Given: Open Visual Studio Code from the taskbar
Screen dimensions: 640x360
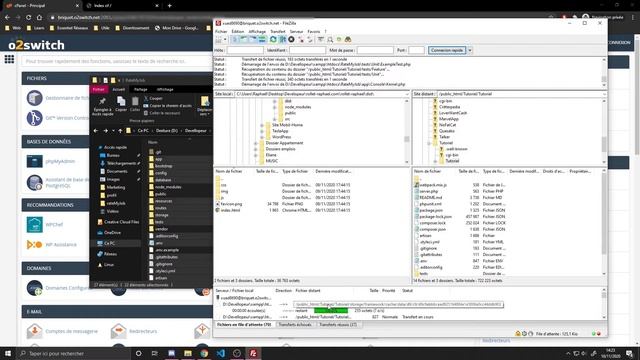Looking at the screenshot, I should point(220,353).
